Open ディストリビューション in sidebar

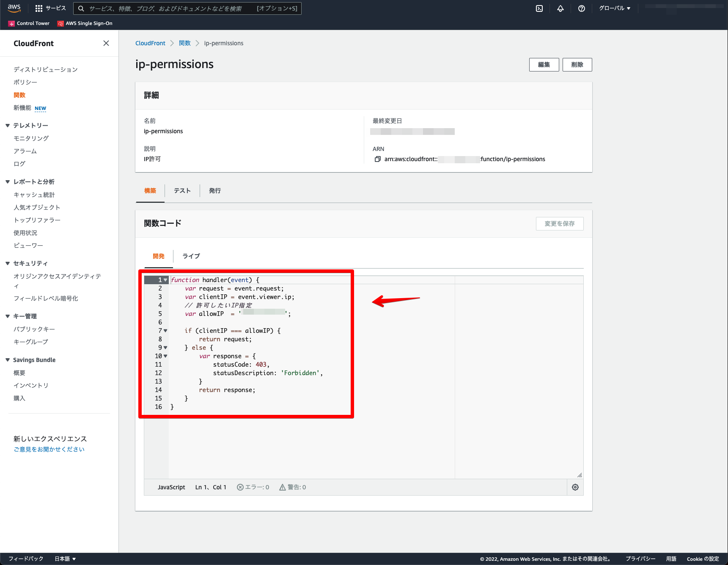[46, 69]
